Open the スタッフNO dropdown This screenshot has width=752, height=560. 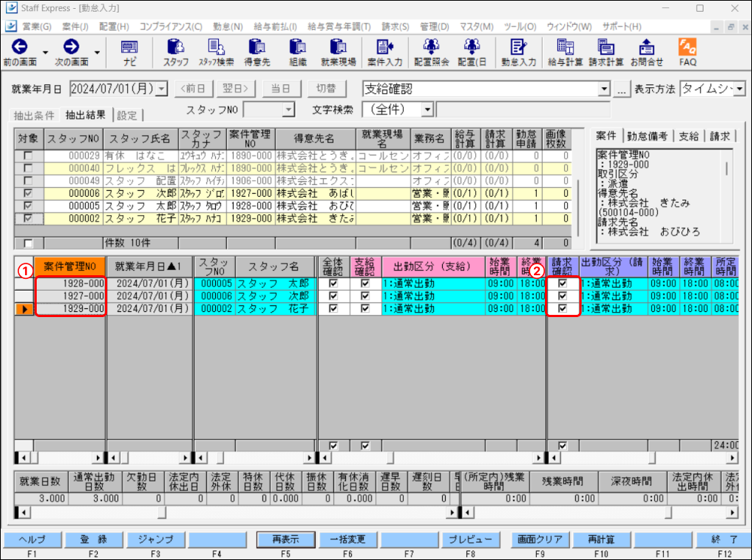(x=288, y=110)
